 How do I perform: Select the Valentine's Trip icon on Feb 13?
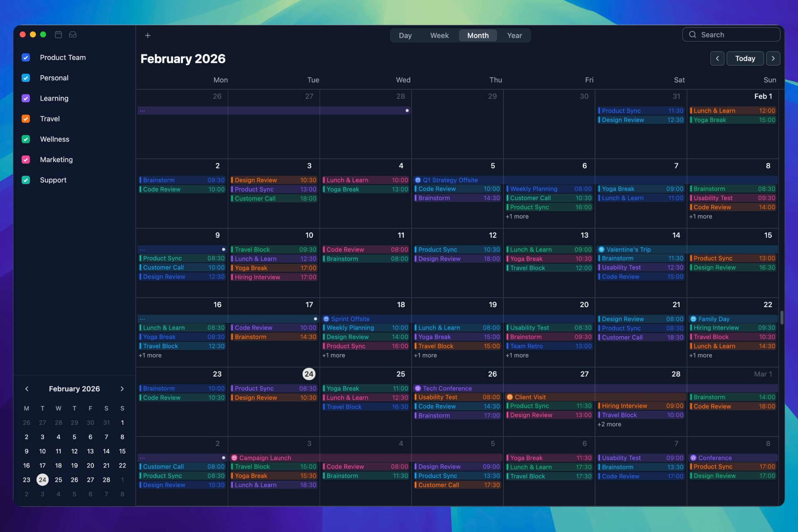point(602,249)
